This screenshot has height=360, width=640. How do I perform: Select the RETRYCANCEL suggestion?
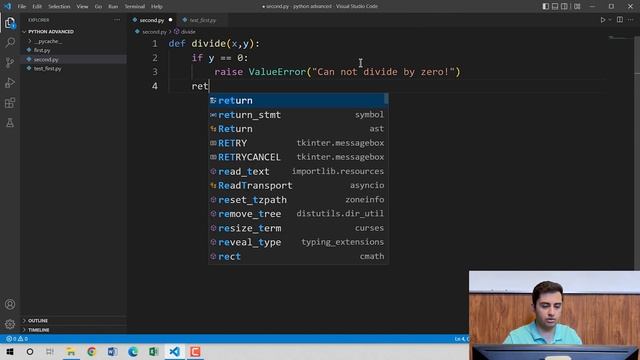point(298,157)
